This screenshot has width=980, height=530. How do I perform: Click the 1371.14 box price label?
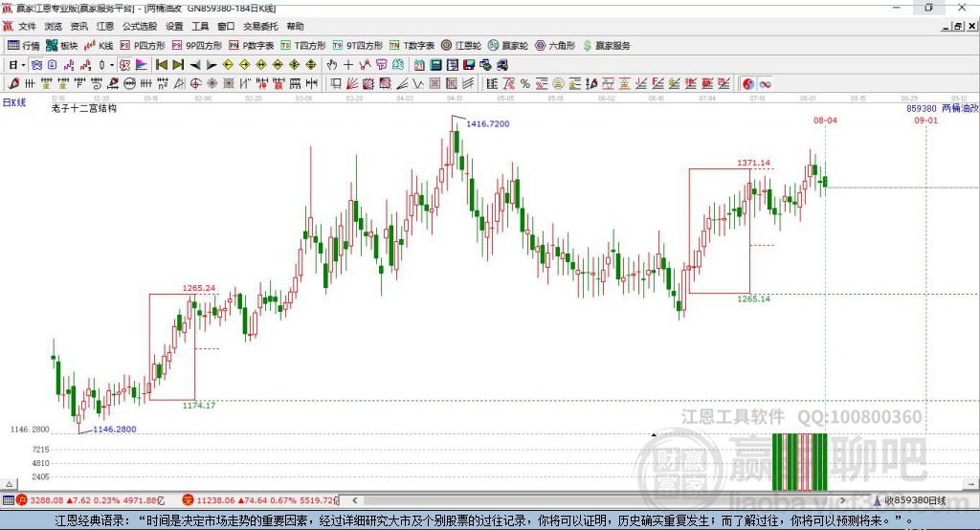(x=753, y=163)
